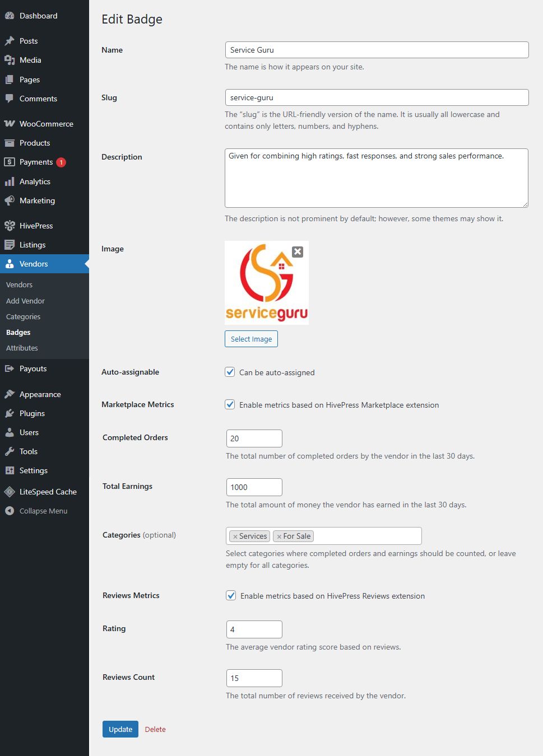The width and height of the screenshot is (543, 756).
Task: Click the Rating number field
Action: tap(254, 629)
